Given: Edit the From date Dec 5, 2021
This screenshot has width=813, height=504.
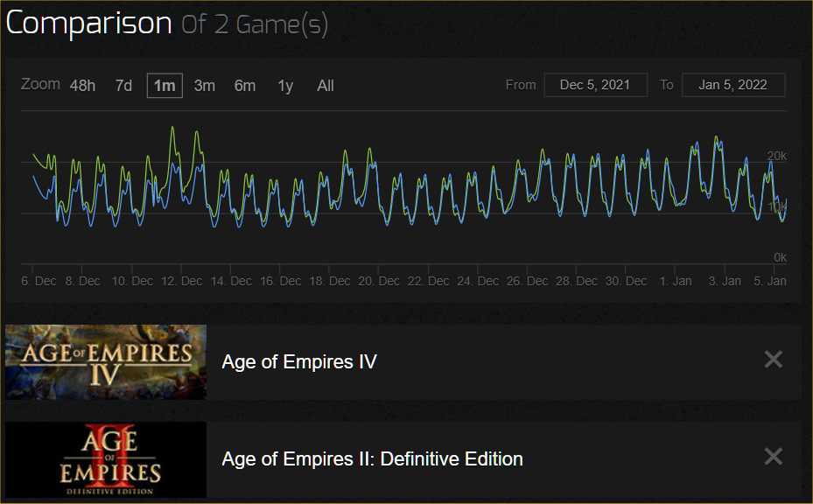Looking at the screenshot, I should (595, 85).
